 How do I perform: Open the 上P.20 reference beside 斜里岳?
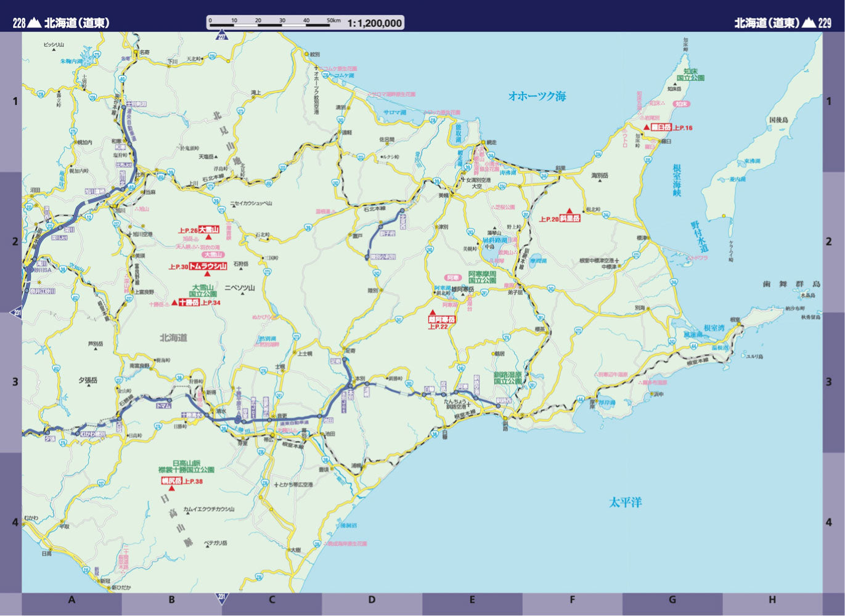pos(549,219)
